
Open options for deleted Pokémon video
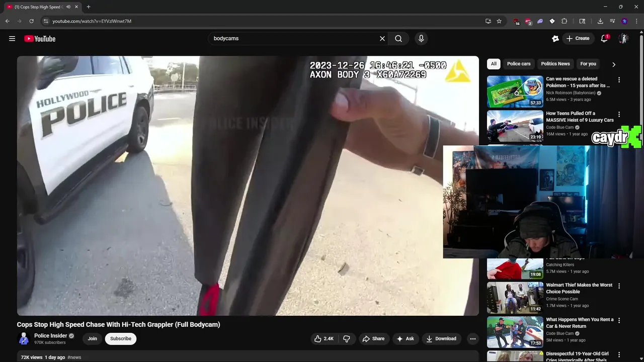coord(619,80)
